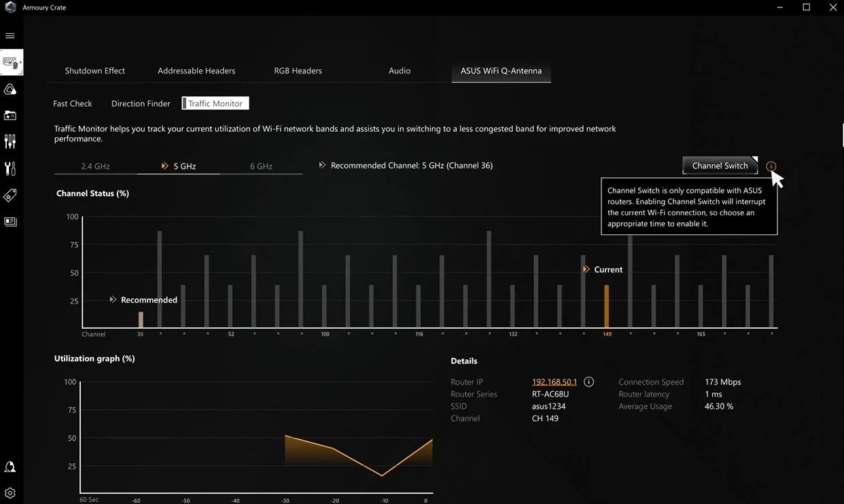The image size is (844, 504).
Task: Click the info icon beside Router IP
Action: click(x=589, y=382)
